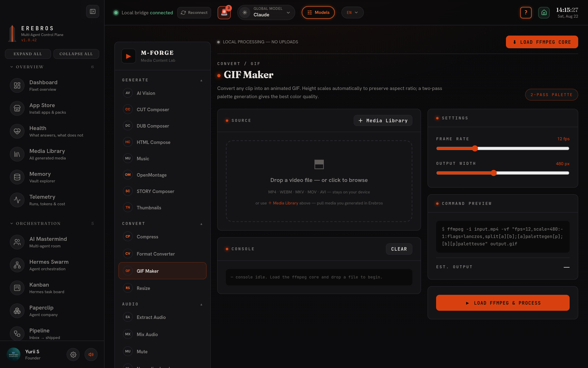
Task: Select the GIF Maker tool entry
Action: pos(162,271)
